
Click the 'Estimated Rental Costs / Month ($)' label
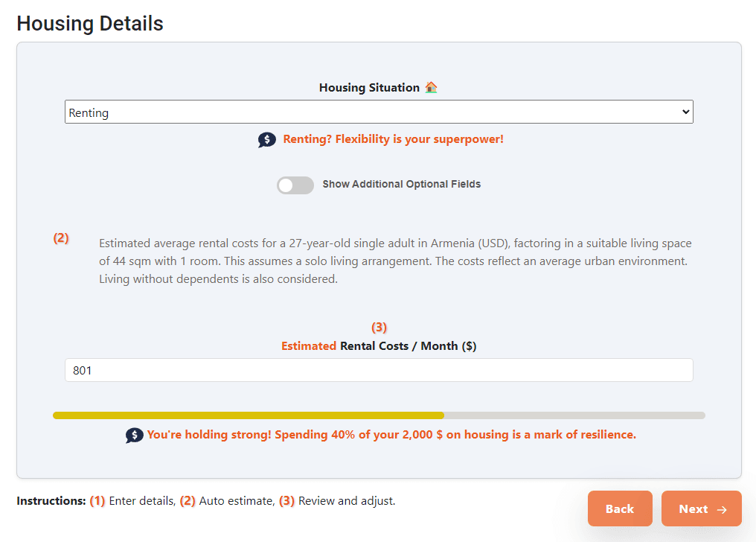[x=379, y=346]
